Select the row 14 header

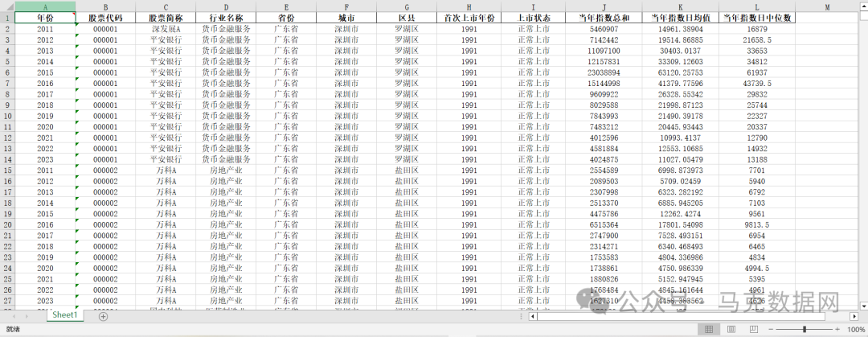7,159
